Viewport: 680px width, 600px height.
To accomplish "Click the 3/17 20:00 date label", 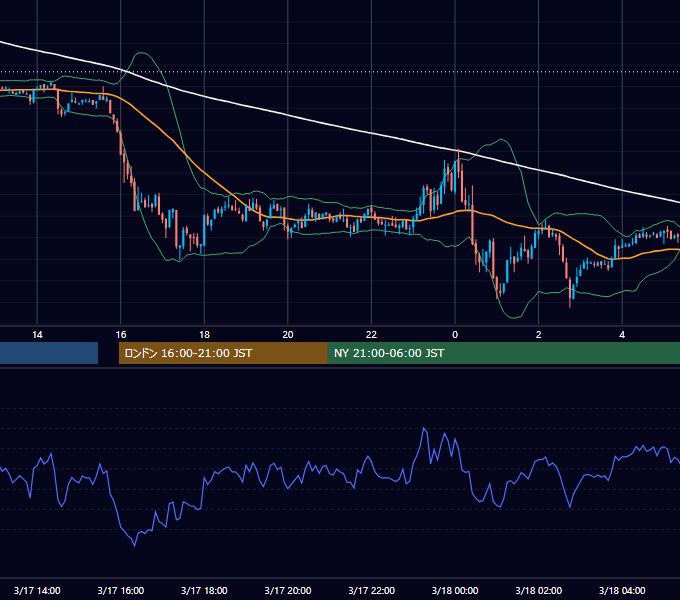I will coord(288,590).
